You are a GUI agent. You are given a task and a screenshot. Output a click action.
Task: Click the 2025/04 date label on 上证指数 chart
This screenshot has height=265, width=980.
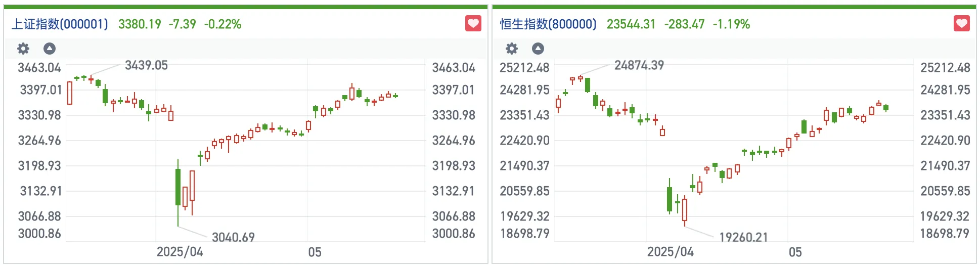[x=180, y=252]
